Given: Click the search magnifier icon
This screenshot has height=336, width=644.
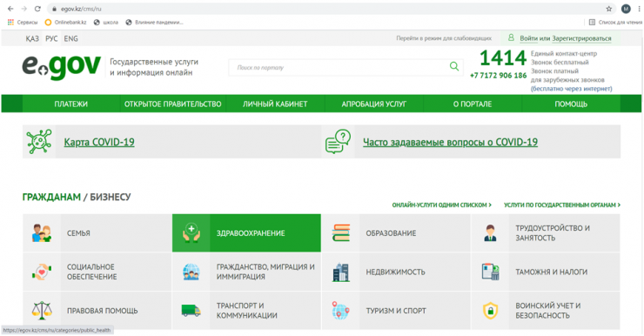Looking at the screenshot, I should 453,66.
